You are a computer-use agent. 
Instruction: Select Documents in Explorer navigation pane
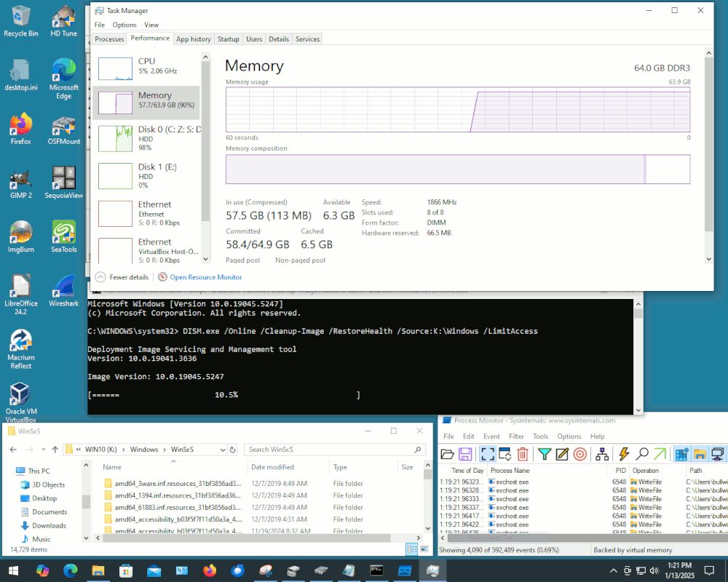click(x=44, y=512)
